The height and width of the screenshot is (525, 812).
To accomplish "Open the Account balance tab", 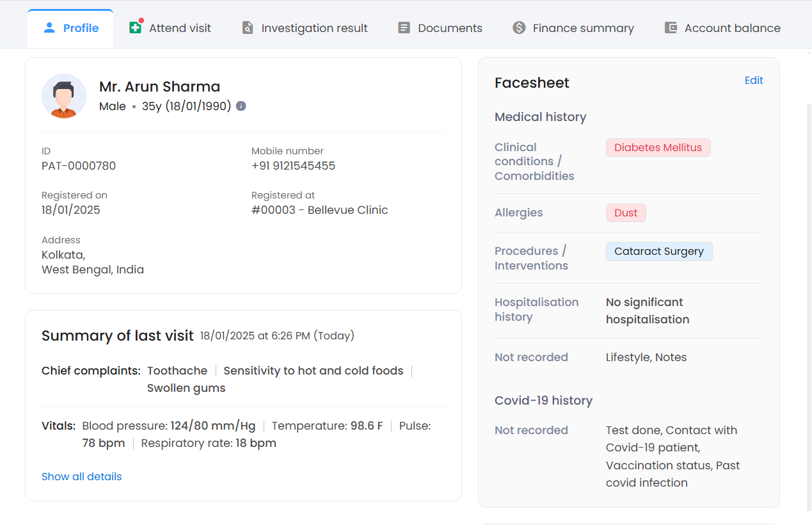I will pyautogui.click(x=732, y=28).
